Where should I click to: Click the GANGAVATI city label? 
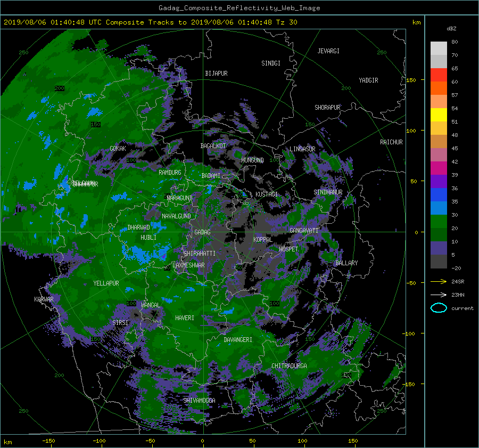click(304, 231)
